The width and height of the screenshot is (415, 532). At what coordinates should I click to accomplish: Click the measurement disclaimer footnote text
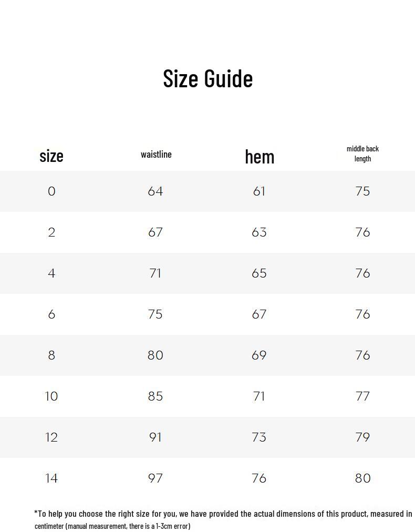(x=223, y=519)
